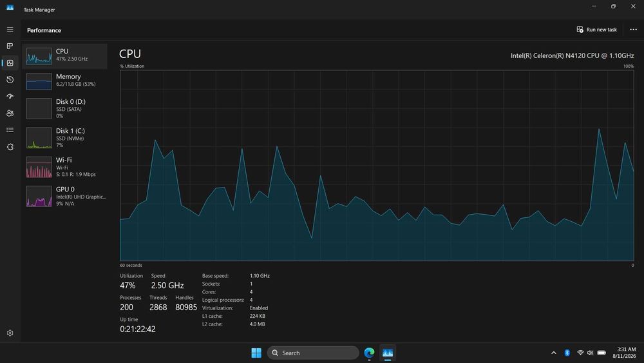Click the GPU 0 mini graph thumbnail
Viewport: 644px width, 363px height.
(39, 196)
